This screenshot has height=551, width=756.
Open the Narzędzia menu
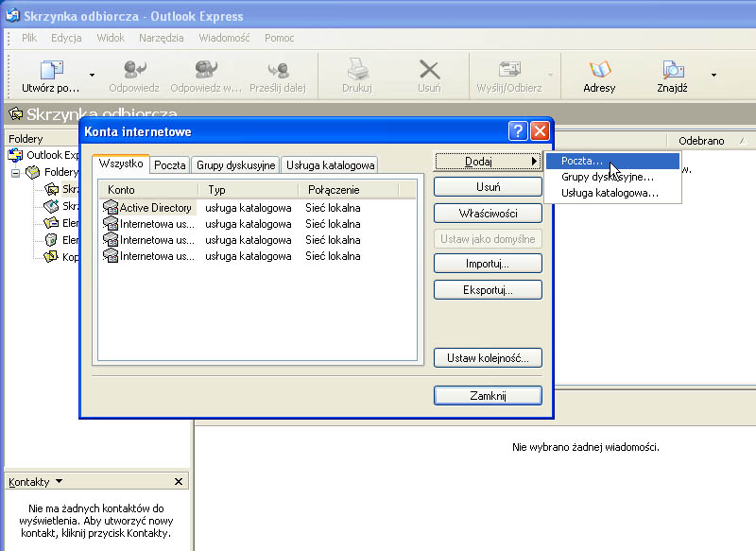[x=161, y=38]
